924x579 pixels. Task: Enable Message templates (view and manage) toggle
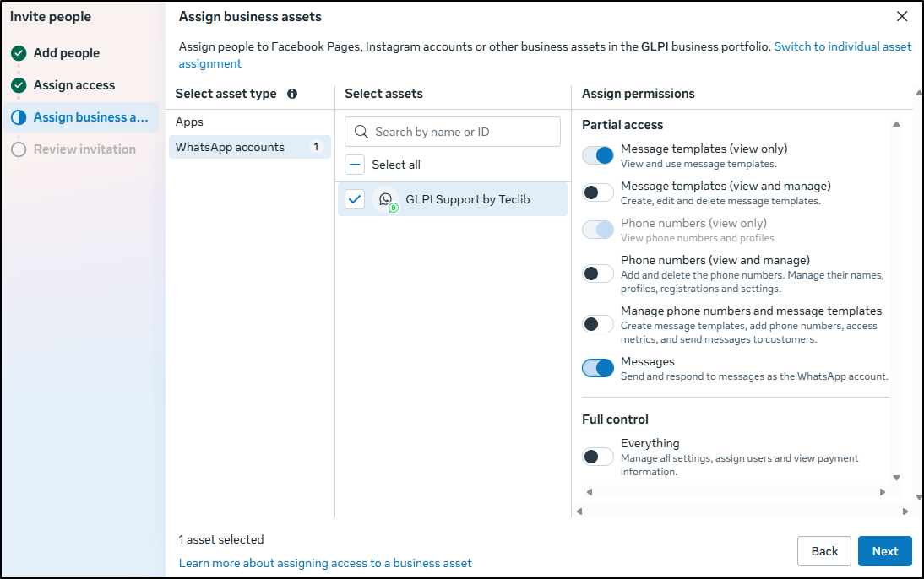point(598,192)
